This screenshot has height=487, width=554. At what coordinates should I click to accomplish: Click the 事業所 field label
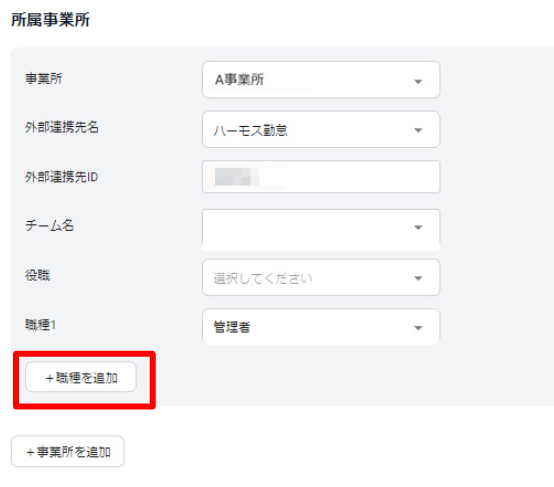[x=43, y=78]
